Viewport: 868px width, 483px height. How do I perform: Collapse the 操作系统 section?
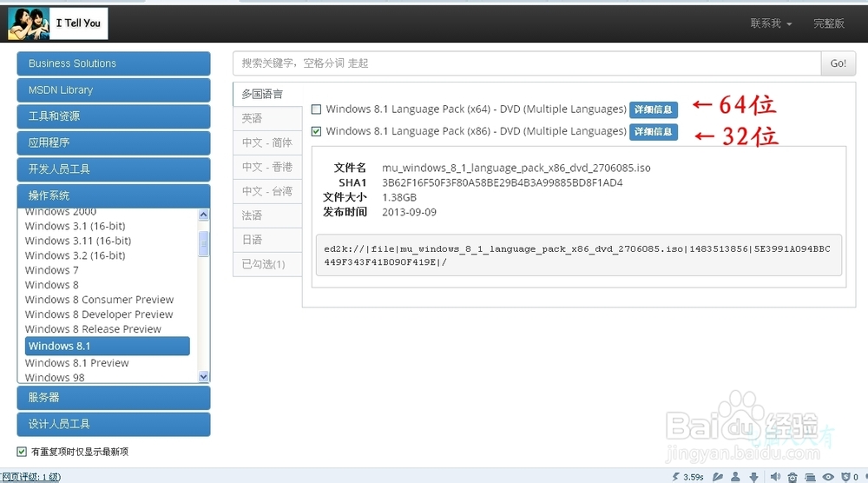114,195
